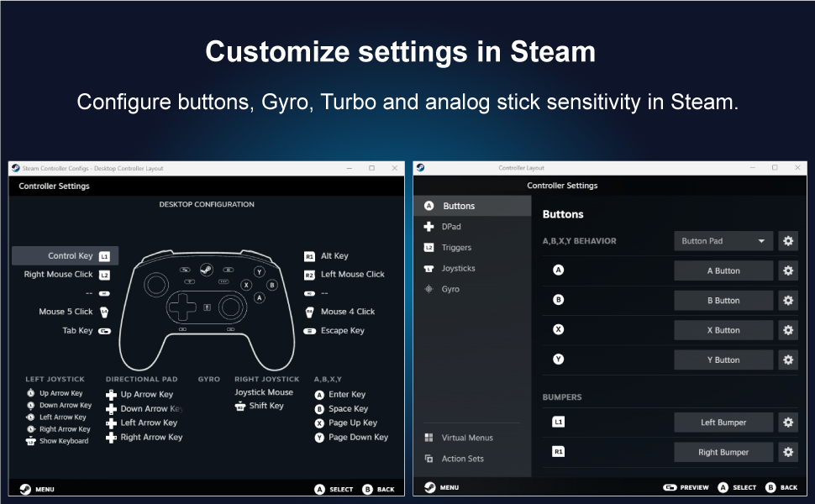
Task: Click gear icon next to Y Button
Action: [788, 360]
